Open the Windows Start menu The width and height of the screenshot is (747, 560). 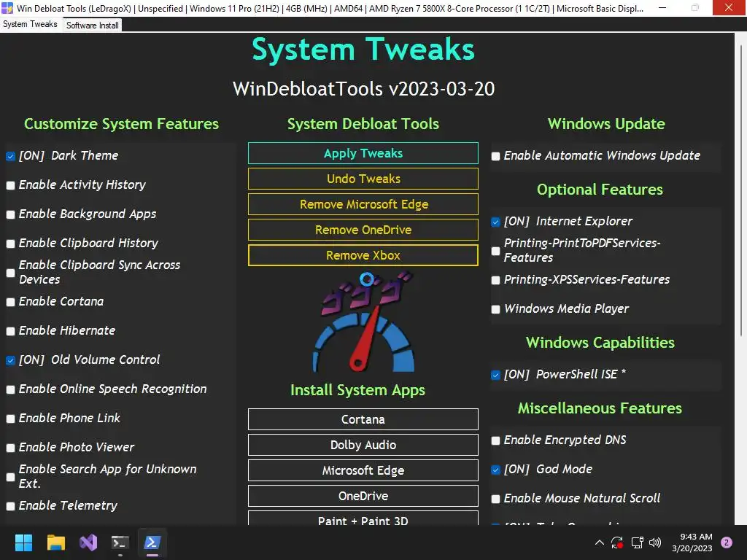pos(23,542)
